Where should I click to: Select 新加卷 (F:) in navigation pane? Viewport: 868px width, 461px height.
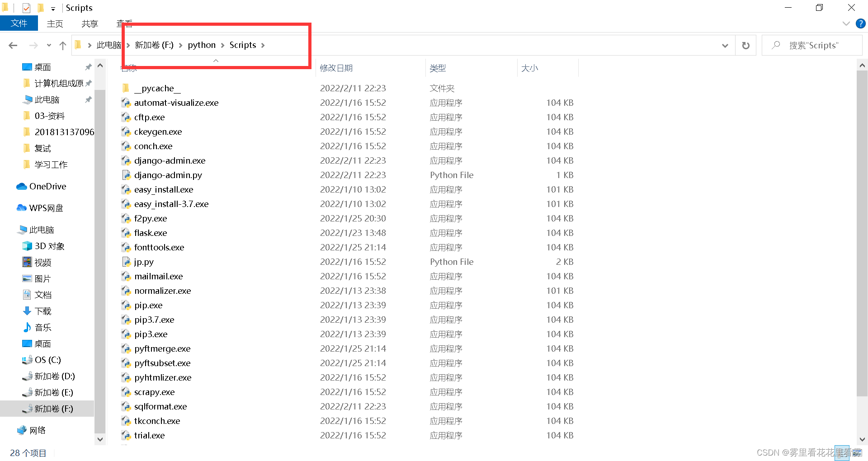[47, 409]
